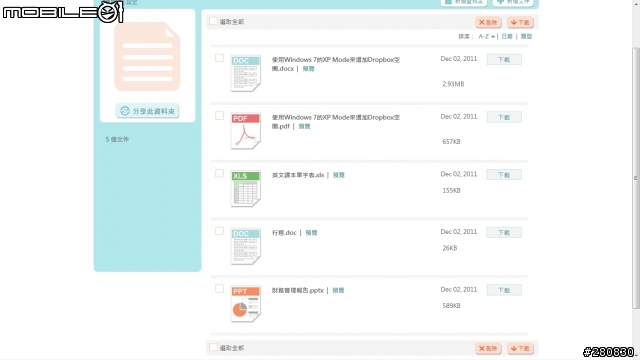
Task: Preview the docx file via its link
Action: pos(309,69)
